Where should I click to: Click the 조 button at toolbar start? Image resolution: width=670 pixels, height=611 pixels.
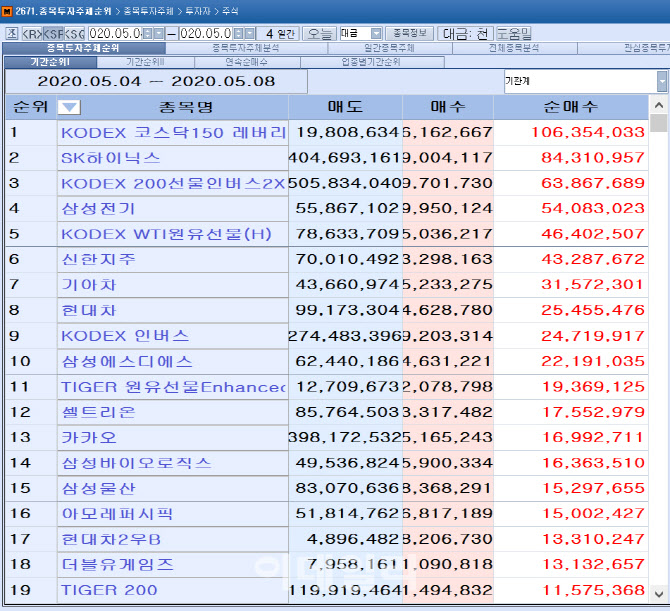(x=12, y=33)
